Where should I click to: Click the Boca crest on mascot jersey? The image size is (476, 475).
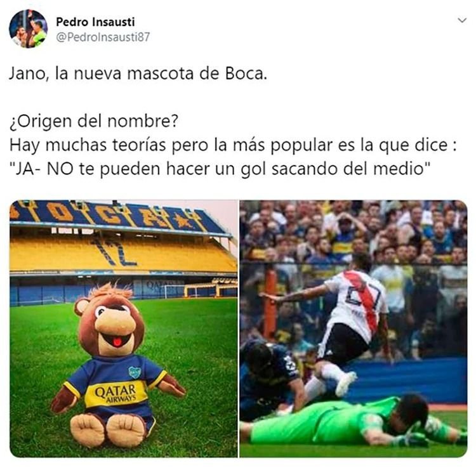135,372
